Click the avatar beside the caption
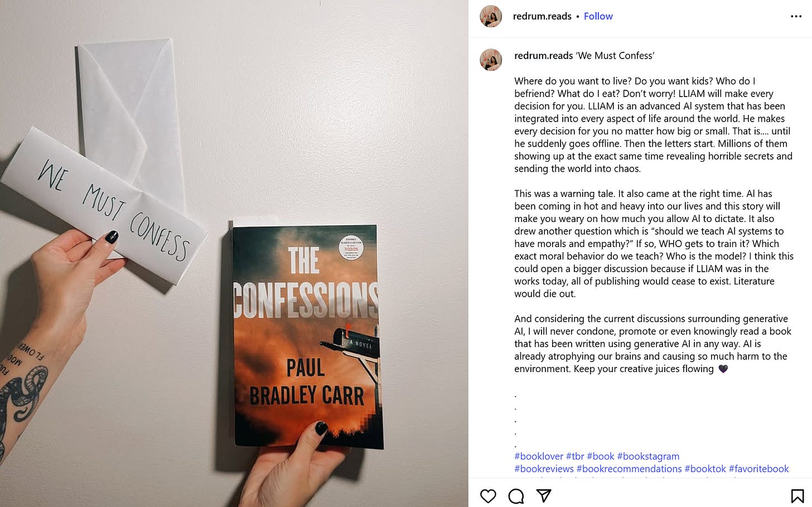The height and width of the screenshot is (507, 812). (491, 60)
